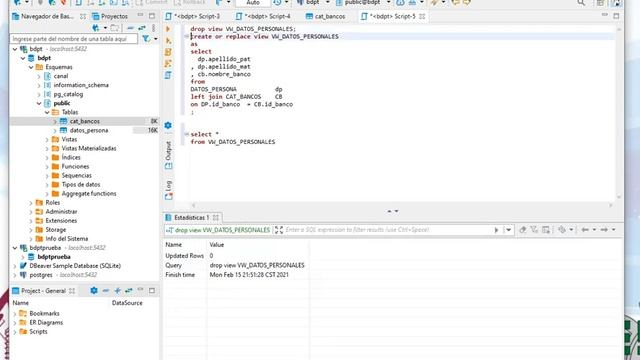This screenshot has width=640, height=360.
Task: Expand the Vistas folder
Action: 47,140
